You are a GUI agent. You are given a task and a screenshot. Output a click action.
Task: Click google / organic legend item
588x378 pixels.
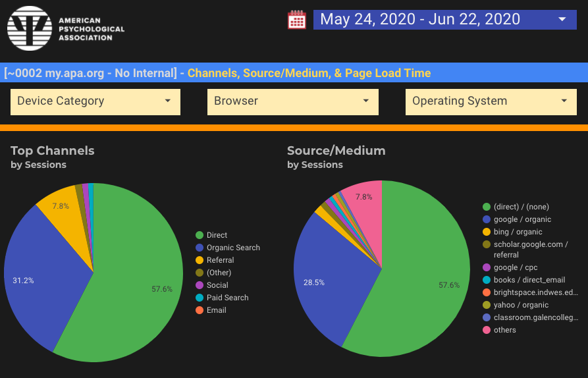tap(522, 219)
